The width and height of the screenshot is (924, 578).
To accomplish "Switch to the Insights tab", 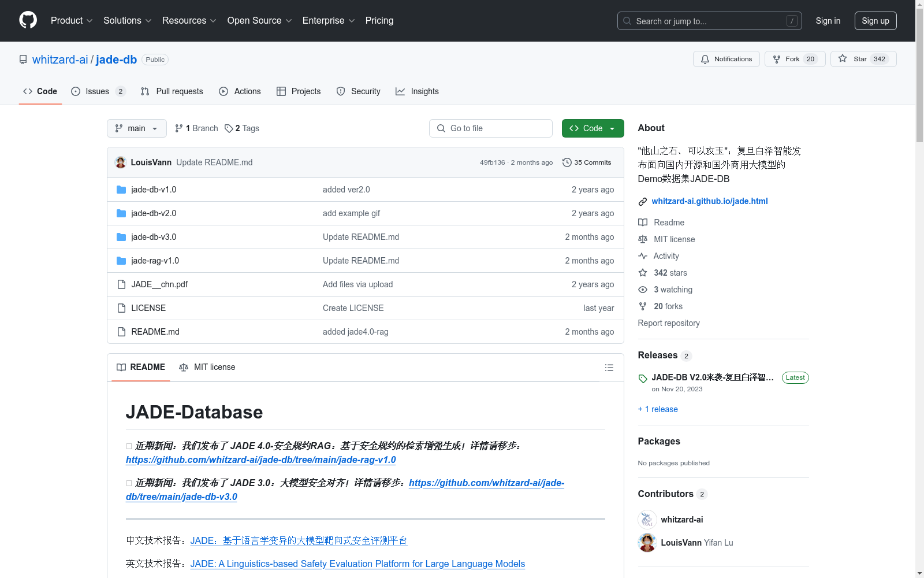I will coord(417,91).
